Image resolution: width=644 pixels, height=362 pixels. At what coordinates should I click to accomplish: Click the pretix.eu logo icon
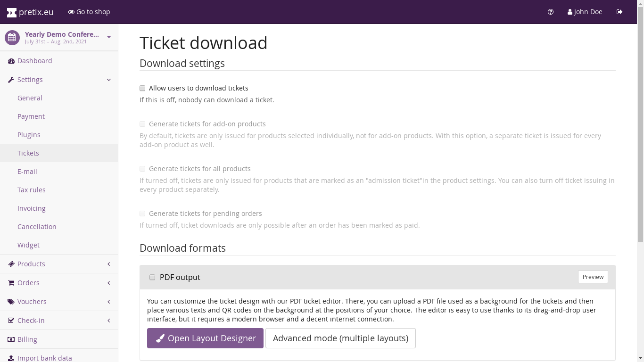coord(12,12)
